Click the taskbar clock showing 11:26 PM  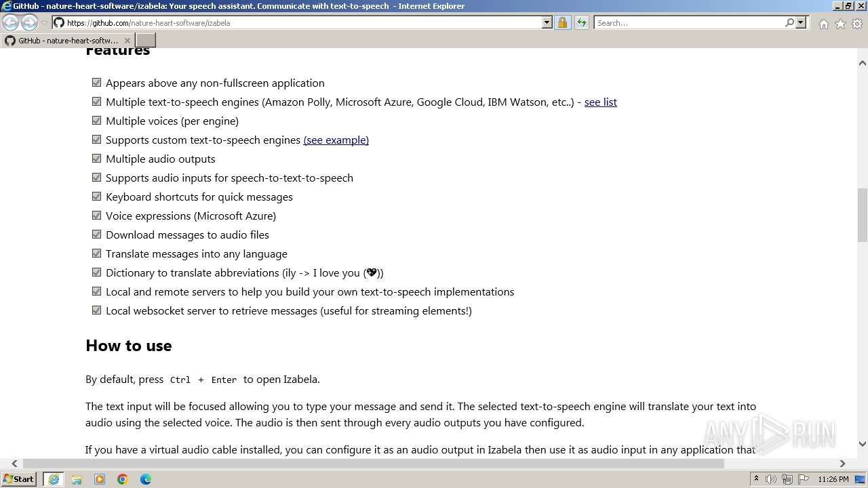point(833,479)
